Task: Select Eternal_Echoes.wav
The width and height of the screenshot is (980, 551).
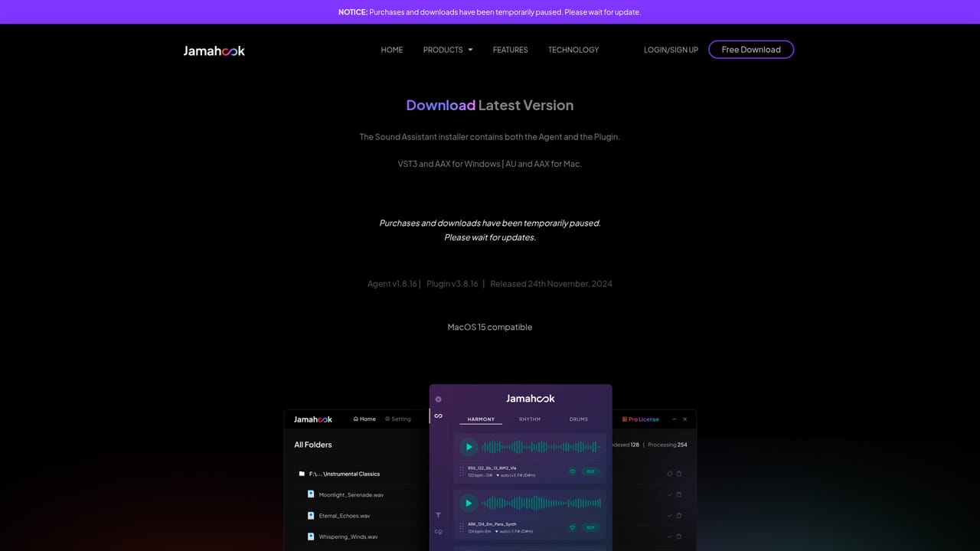Action: (x=345, y=516)
